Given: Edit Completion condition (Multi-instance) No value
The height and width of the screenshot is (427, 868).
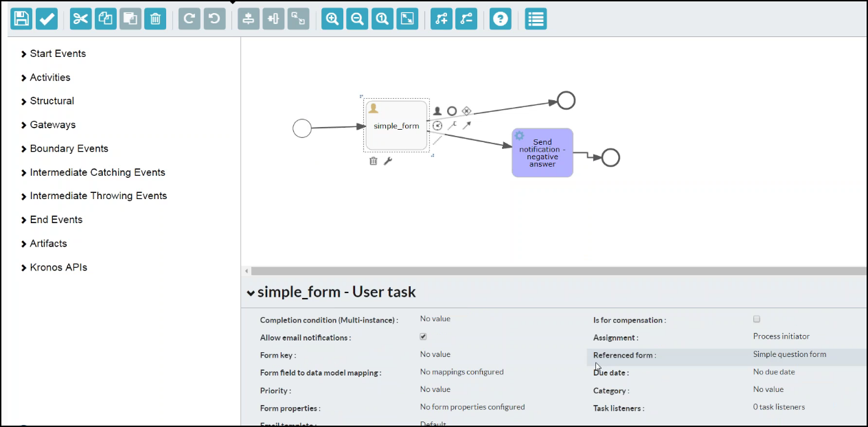Looking at the screenshot, I should pyautogui.click(x=435, y=319).
